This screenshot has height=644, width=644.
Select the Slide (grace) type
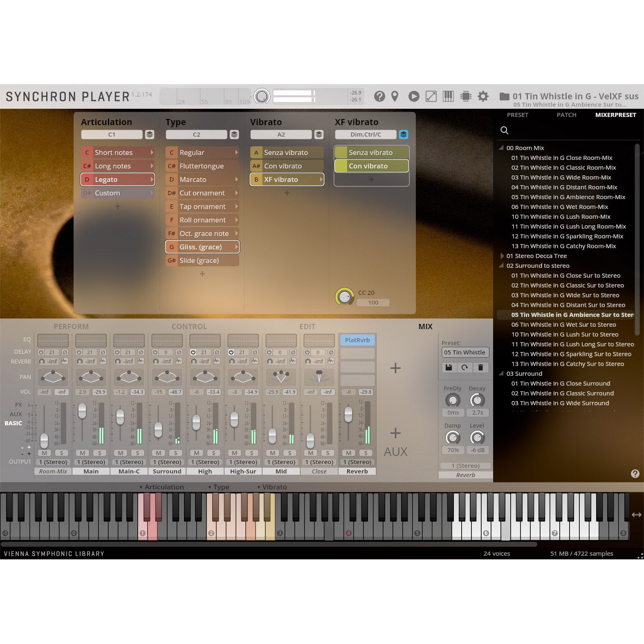click(x=202, y=260)
